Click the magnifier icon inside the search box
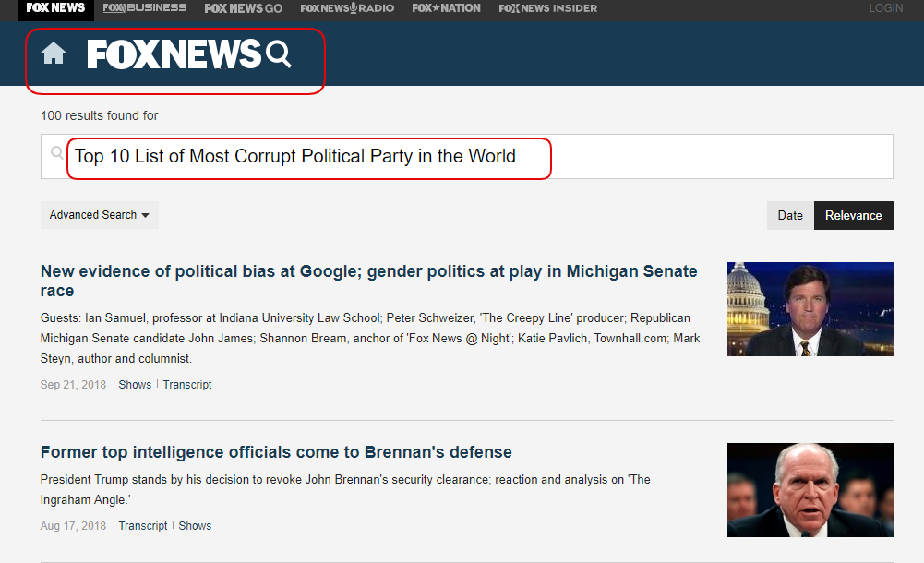Screen dimensions: 924x563 pyautogui.click(x=56, y=153)
